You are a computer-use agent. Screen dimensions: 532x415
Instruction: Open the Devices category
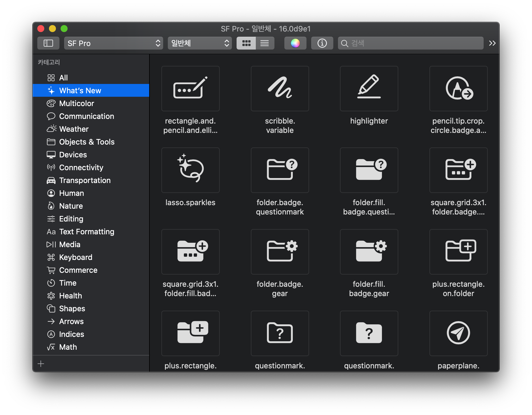click(91, 155)
